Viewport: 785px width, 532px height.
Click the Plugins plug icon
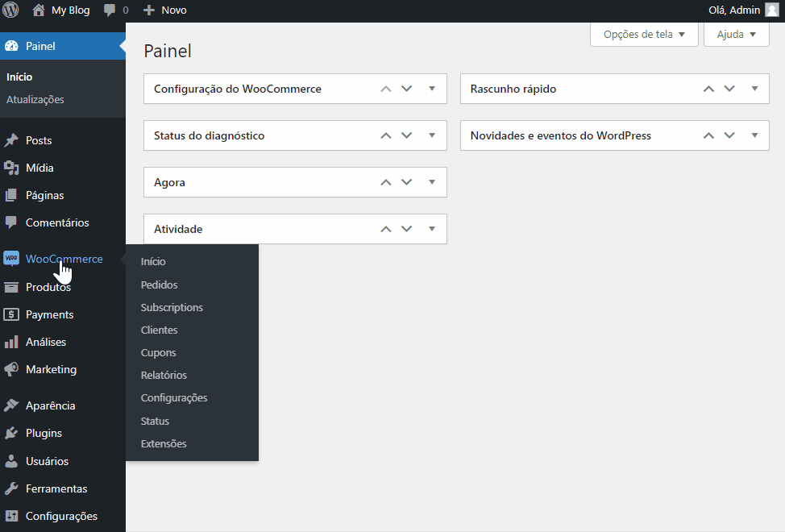(x=11, y=433)
